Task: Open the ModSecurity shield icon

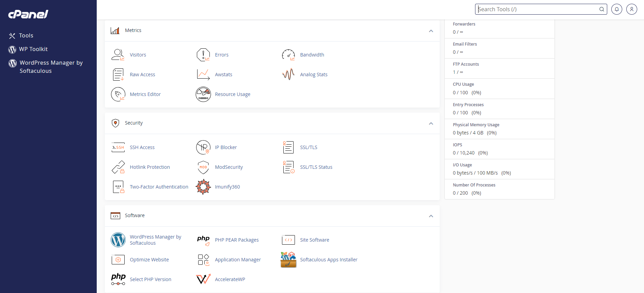Action: point(203,167)
